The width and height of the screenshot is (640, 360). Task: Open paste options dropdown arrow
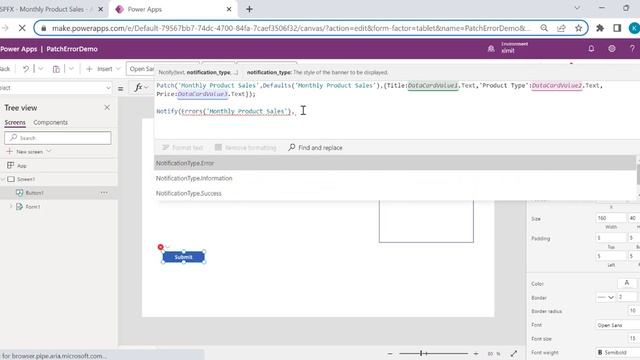(71, 69)
